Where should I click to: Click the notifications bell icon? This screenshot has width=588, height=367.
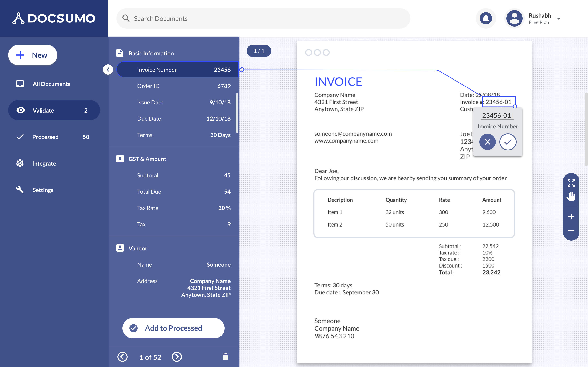click(x=486, y=18)
